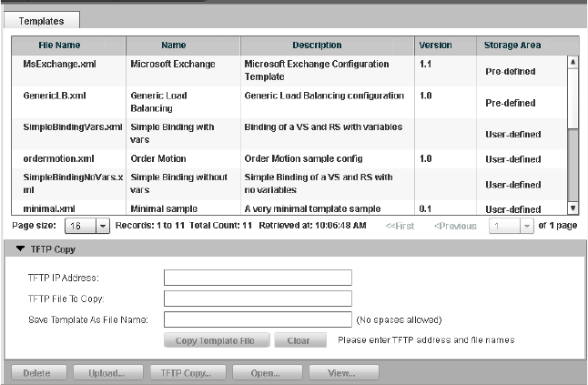Focus the TFTP IP Address field
This screenshot has width=588, height=385.
click(258, 278)
